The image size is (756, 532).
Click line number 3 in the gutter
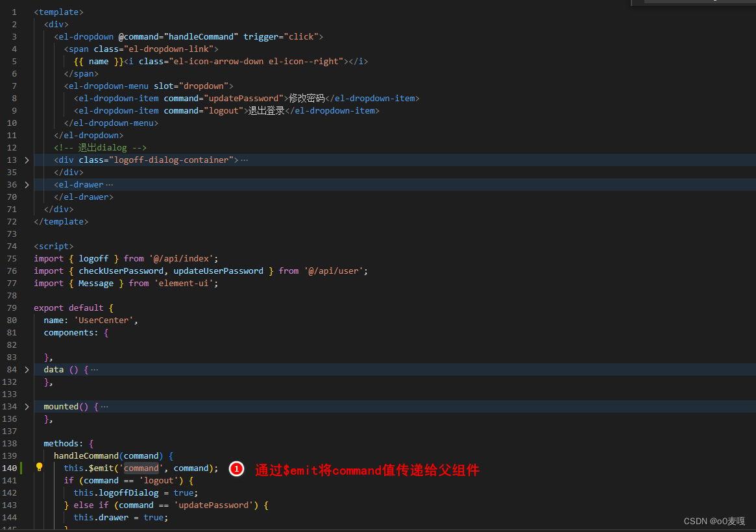coord(14,36)
